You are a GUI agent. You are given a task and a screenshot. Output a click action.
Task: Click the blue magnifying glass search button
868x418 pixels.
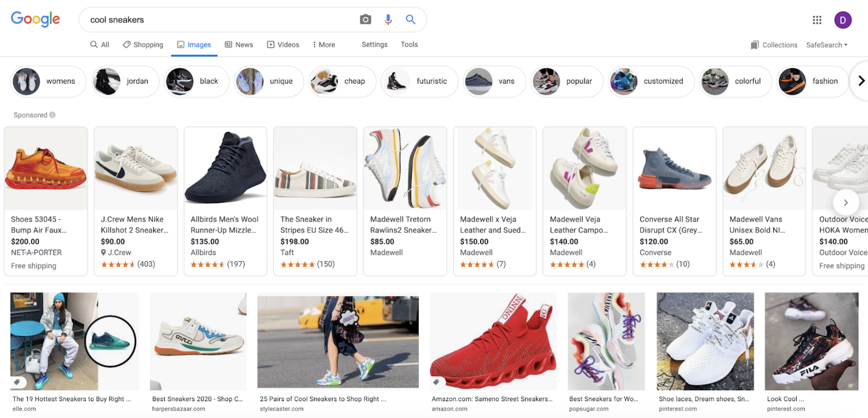(x=410, y=19)
